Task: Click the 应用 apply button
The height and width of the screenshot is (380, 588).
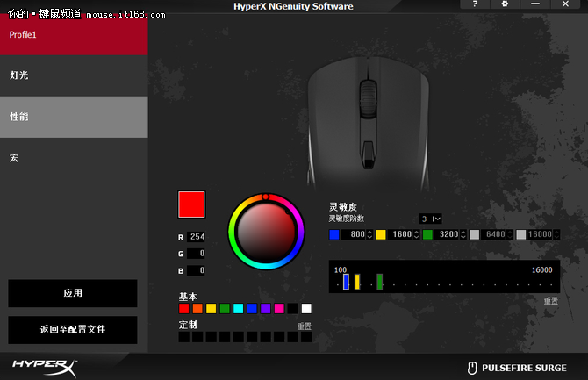Action: pos(73,293)
